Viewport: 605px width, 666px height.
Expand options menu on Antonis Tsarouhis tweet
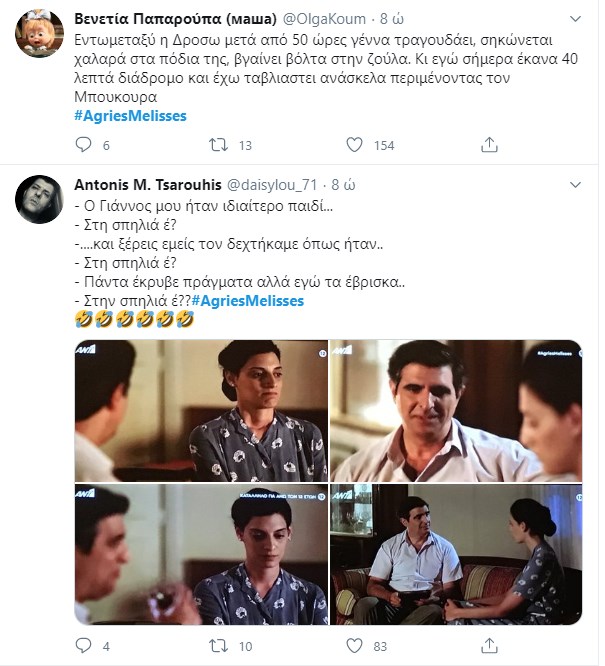coord(574,185)
